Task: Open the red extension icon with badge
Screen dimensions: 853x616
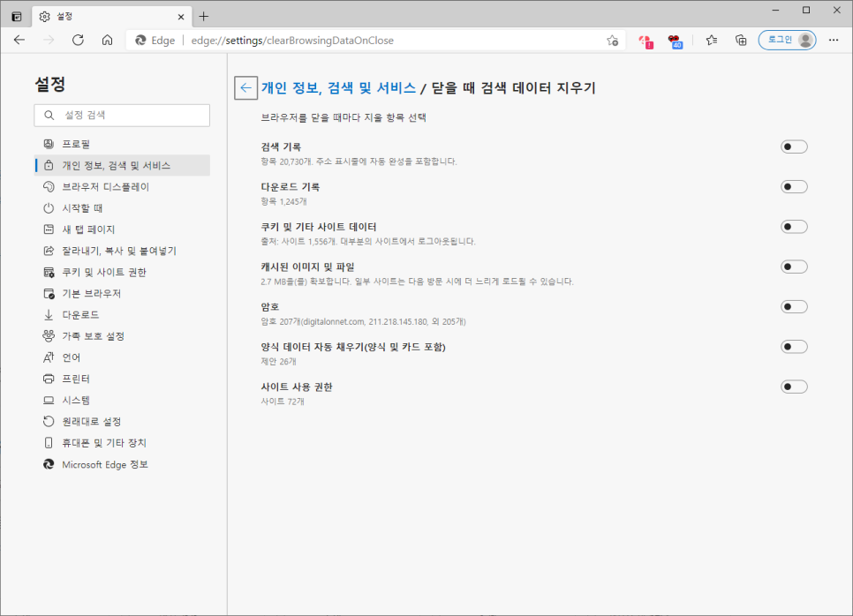Action: coord(645,41)
